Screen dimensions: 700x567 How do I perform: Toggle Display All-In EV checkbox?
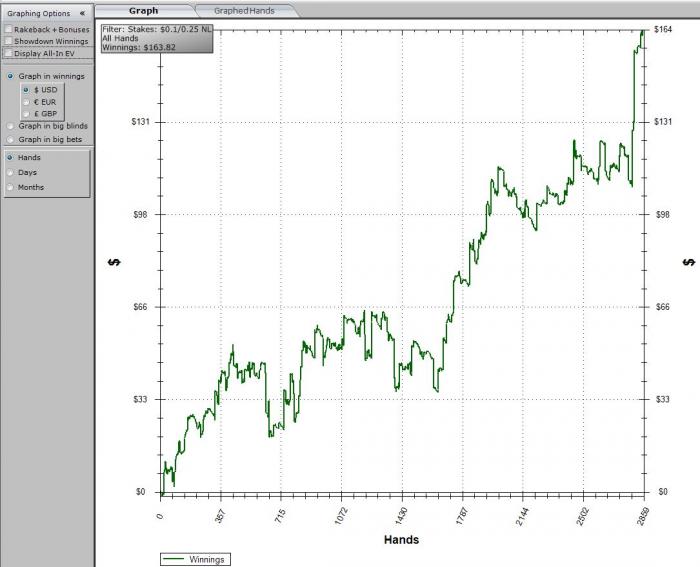click(x=8, y=53)
